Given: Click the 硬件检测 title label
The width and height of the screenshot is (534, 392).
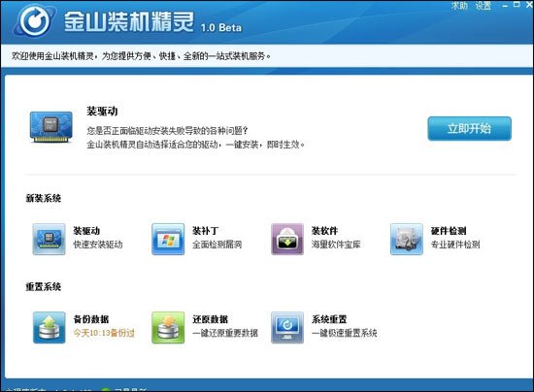Looking at the screenshot, I should tap(449, 231).
